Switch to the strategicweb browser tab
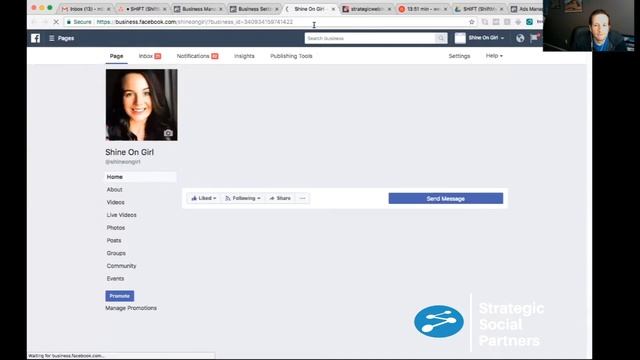The image size is (640, 360). [x=366, y=9]
